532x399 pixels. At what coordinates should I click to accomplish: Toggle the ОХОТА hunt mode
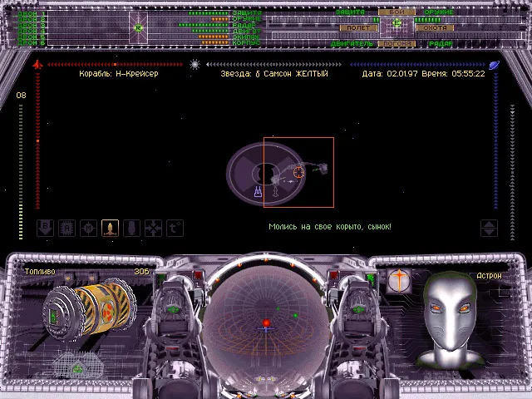pyautogui.click(x=436, y=27)
